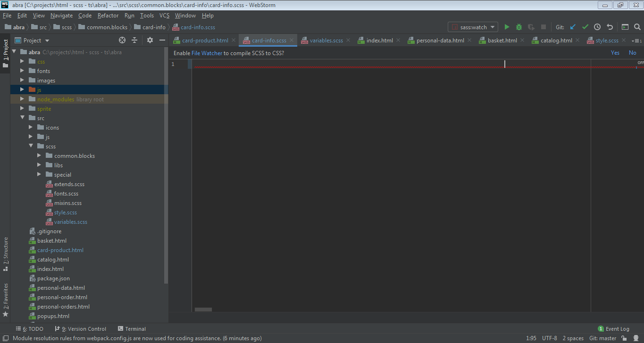Click the read-only lock icon in status bar

[x=624, y=338]
